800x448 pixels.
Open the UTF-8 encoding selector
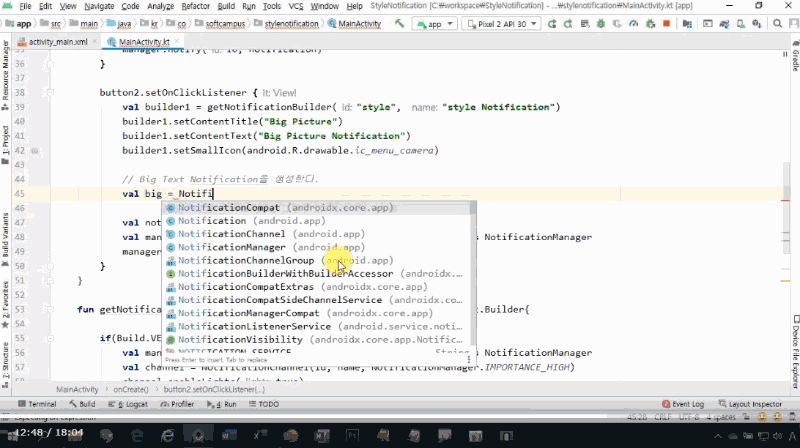(687, 415)
